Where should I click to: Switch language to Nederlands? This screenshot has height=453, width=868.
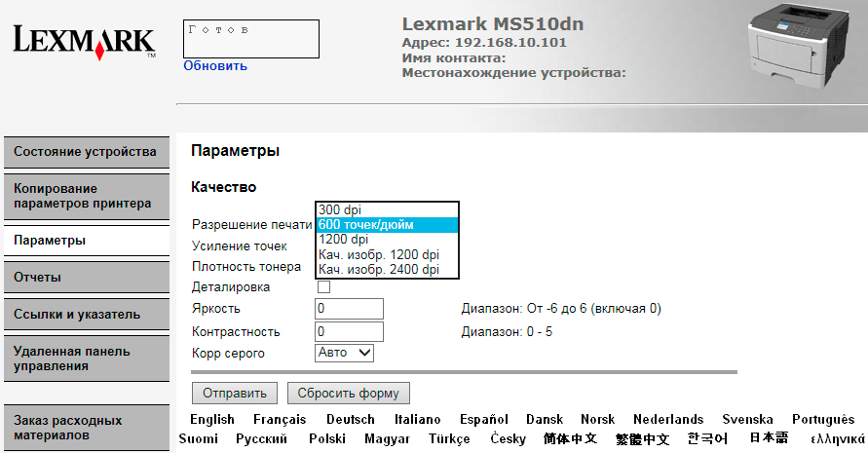(x=668, y=420)
